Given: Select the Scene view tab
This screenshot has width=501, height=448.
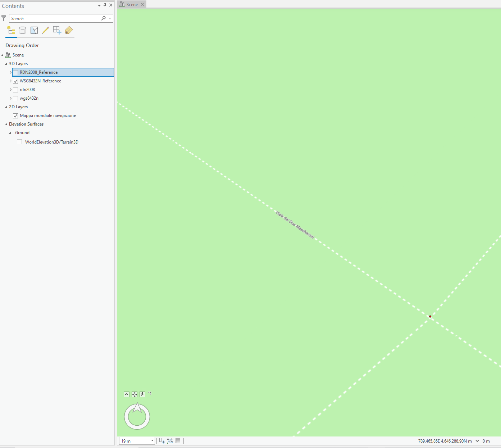Looking at the screenshot, I should (x=132, y=4).
